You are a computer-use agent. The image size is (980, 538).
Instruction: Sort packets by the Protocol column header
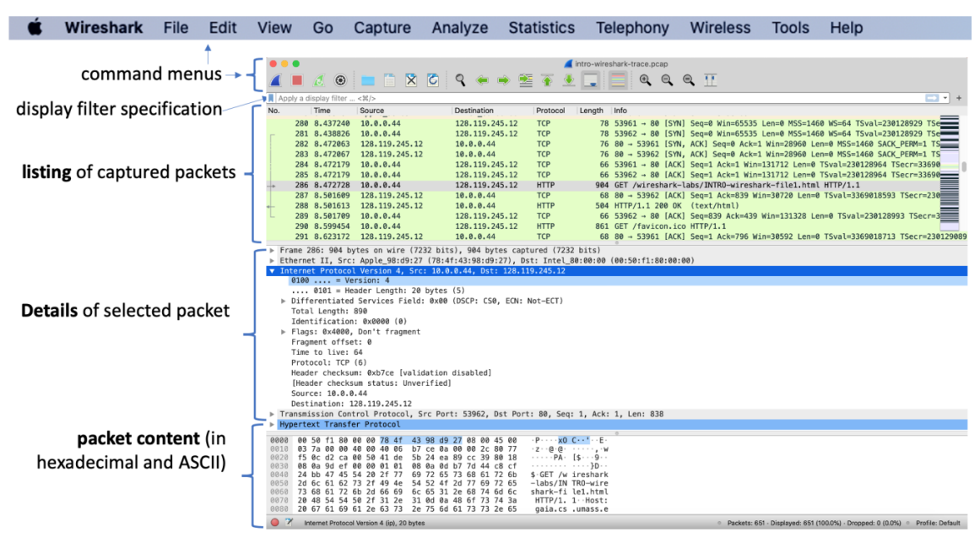coord(555,111)
